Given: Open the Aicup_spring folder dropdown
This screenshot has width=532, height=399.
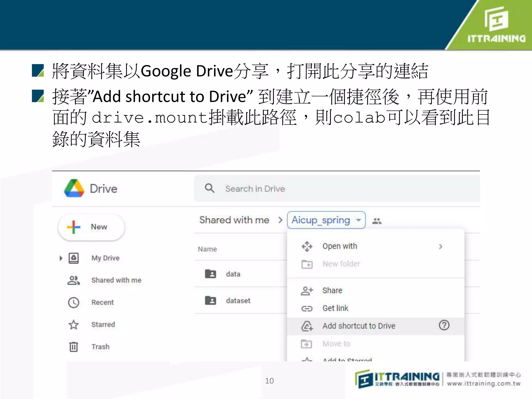Looking at the screenshot, I should 358,220.
